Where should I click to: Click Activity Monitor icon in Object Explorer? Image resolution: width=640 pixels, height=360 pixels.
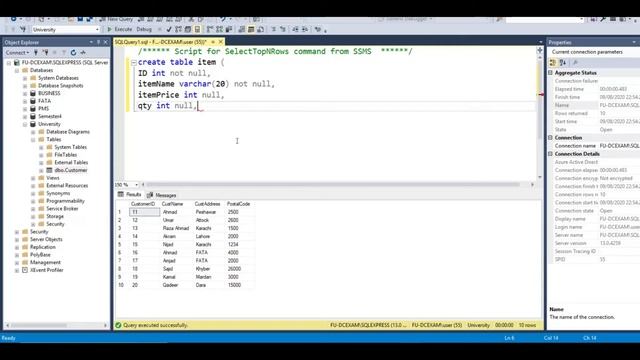tap(83, 53)
